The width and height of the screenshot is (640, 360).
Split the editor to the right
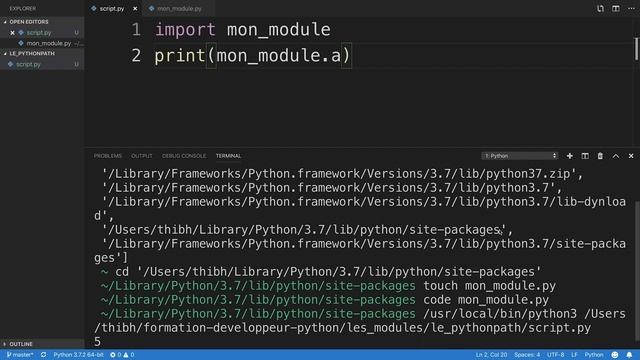point(616,9)
